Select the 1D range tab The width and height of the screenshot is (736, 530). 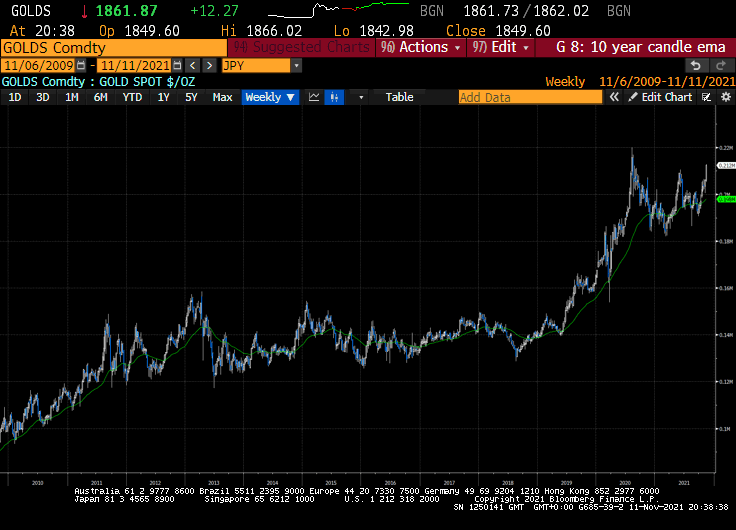[15, 97]
